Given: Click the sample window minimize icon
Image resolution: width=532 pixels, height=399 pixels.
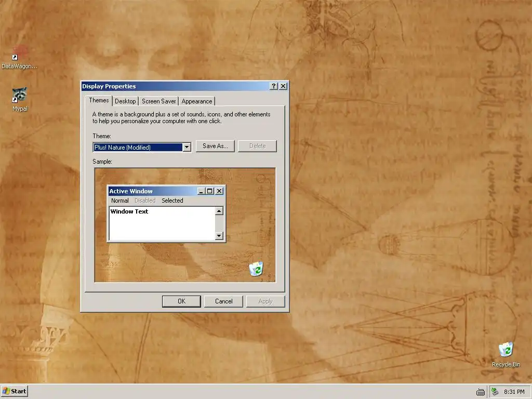Looking at the screenshot, I should [x=201, y=191].
